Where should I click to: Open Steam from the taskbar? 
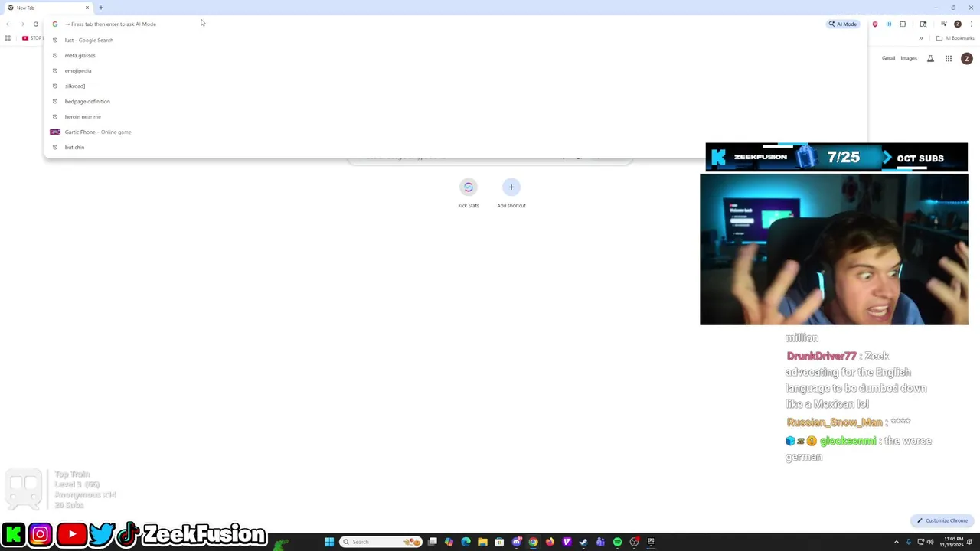583,542
